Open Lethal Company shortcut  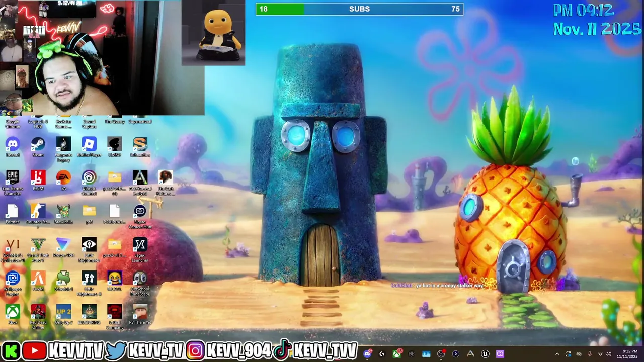[x=115, y=317]
